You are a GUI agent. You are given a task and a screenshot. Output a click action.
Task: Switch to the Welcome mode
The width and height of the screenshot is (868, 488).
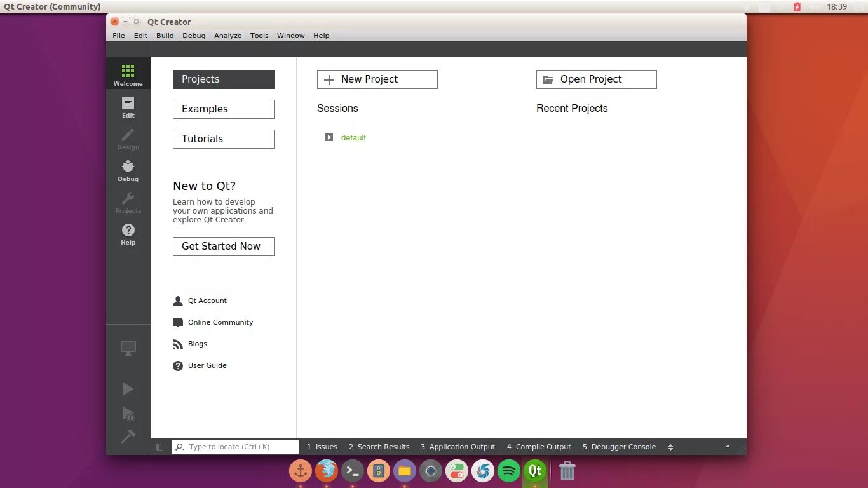128,74
